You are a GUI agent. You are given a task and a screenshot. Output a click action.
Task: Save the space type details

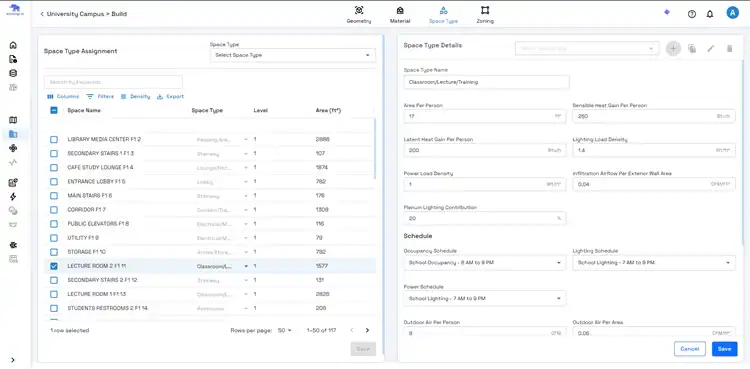tap(724, 349)
